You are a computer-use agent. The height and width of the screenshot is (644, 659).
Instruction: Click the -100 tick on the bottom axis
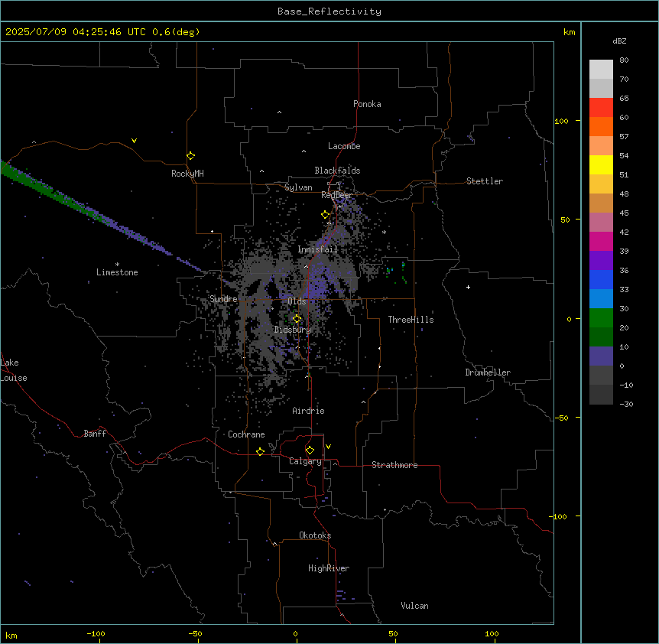[x=96, y=633]
